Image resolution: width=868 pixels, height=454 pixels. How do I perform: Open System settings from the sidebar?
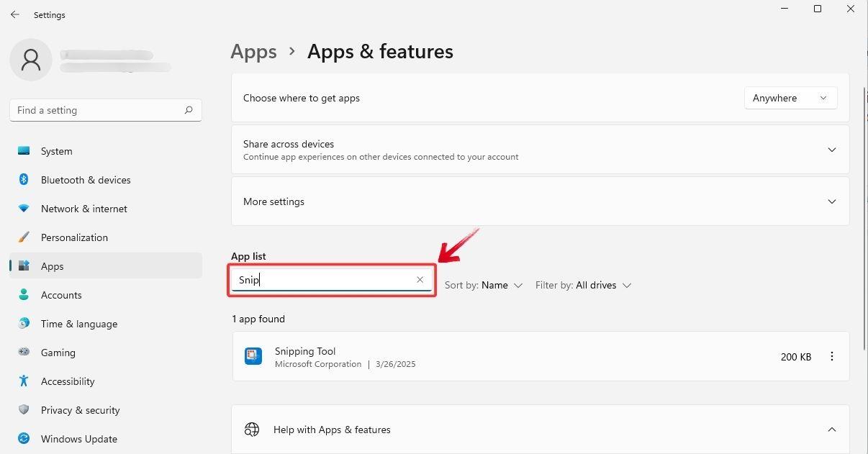coord(56,151)
